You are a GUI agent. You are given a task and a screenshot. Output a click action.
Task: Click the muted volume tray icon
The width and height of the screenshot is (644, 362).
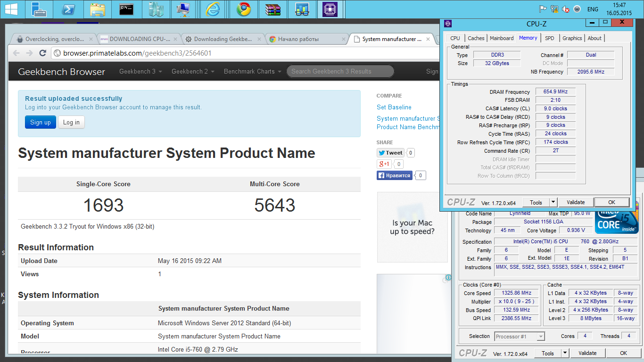pos(566,9)
